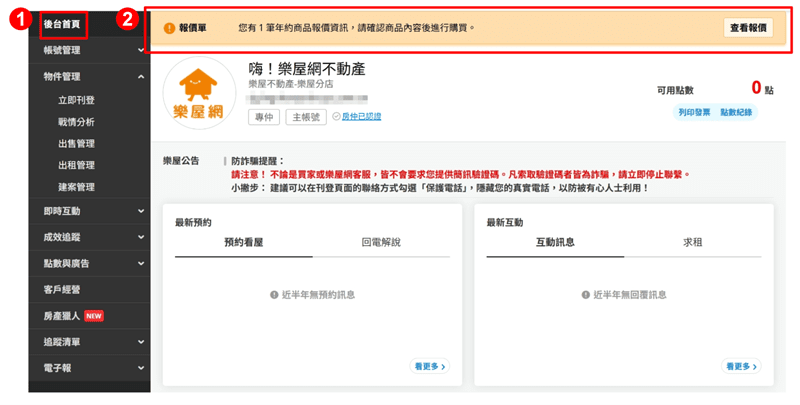Click 看更多 in the 最新預約 card

coord(430,366)
